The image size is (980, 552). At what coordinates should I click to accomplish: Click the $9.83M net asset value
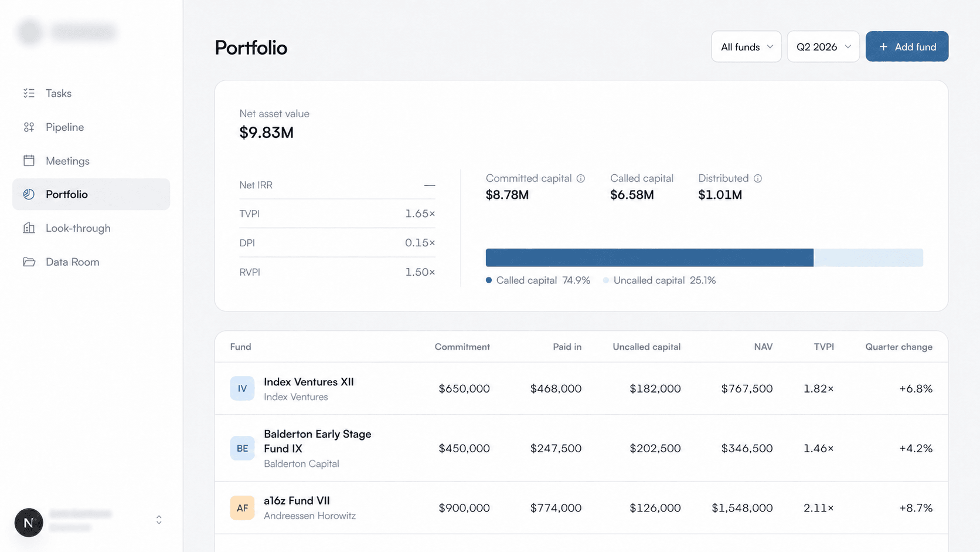point(267,133)
